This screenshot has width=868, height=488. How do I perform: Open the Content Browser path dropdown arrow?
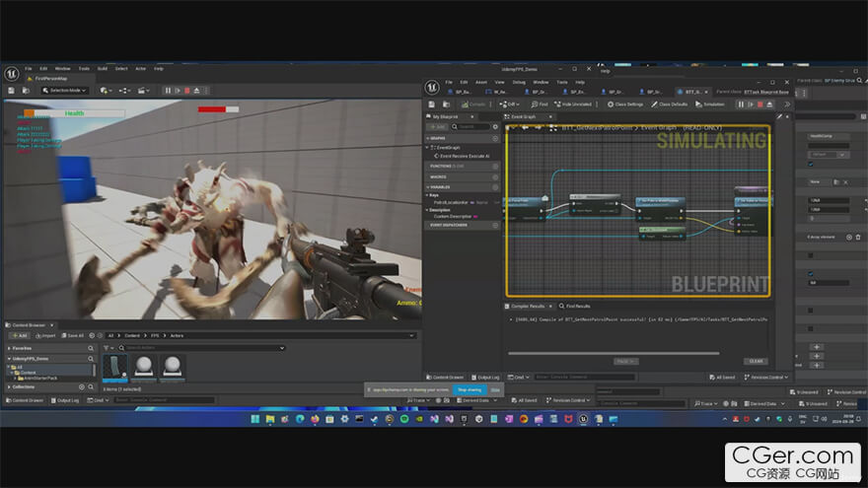pos(411,335)
